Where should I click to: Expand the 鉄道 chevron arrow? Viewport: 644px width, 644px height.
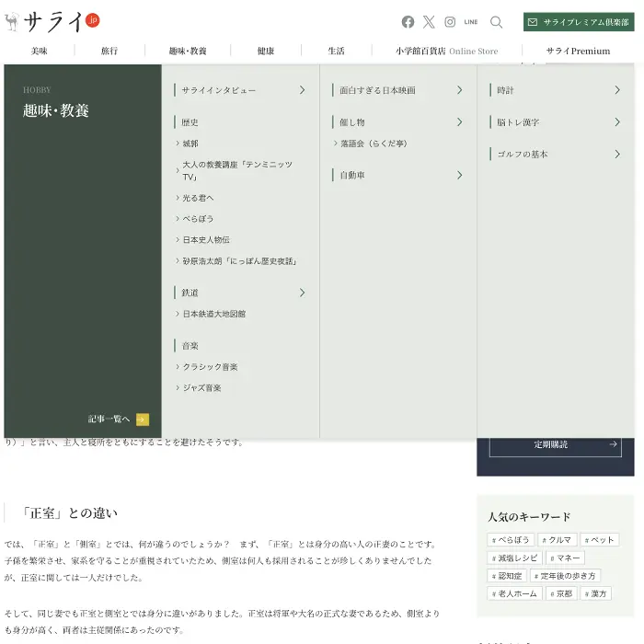tap(302, 293)
